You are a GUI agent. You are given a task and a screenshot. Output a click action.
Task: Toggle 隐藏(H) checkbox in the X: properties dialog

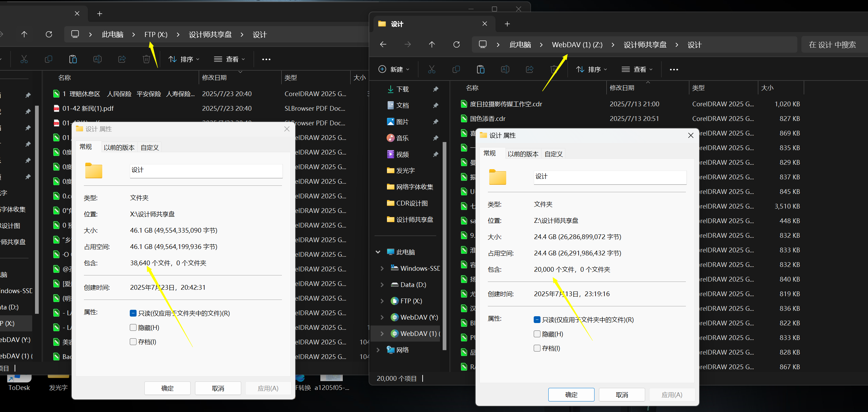click(x=133, y=327)
